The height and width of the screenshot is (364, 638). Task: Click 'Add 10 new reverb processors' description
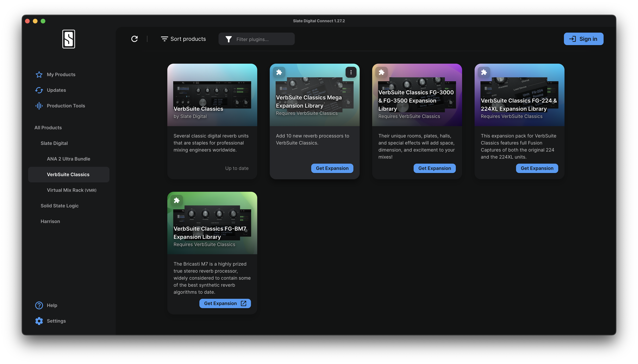[313, 139]
